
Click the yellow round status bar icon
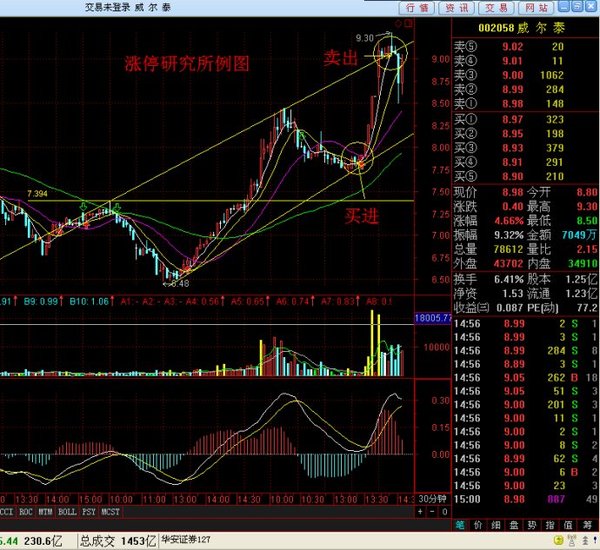tap(558, 540)
